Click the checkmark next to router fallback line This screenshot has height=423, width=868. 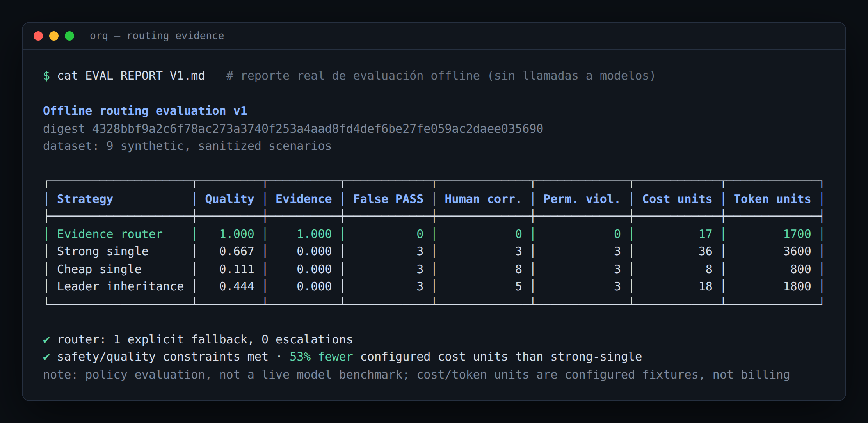point(46,340)
